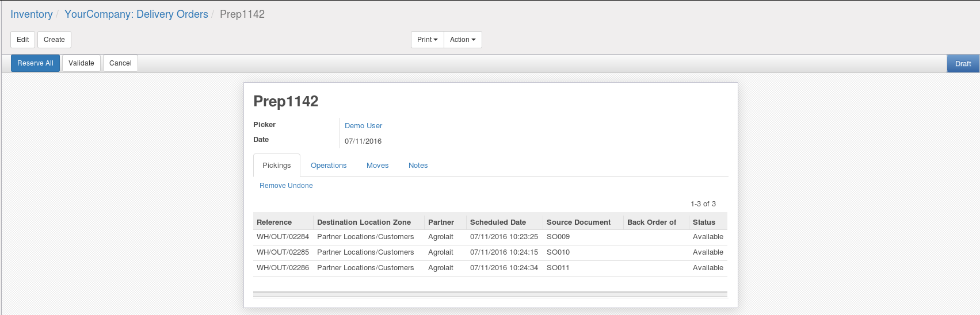Open picking row WH/OUT/02286
The width and height of the screenshot is (980, 315).
click(x=283, y=268)
